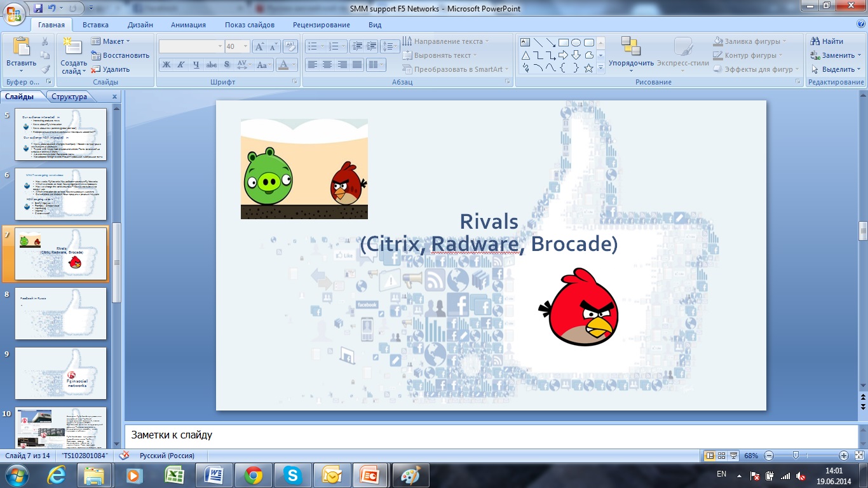This screenshot has width=868, height=488.
Task: Open Skype from the taskbar
Action: (292, 475)
